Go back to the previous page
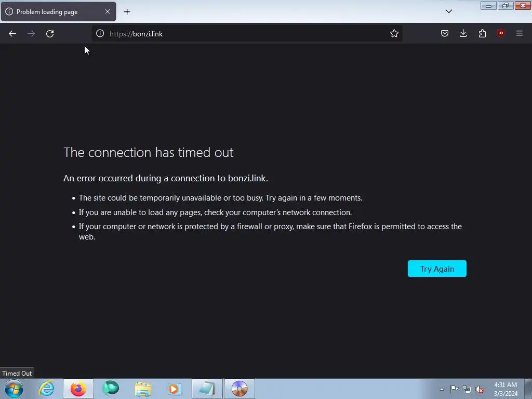This screenshot has height=399, width=532. pyautogui.click(x=12, y=34)
